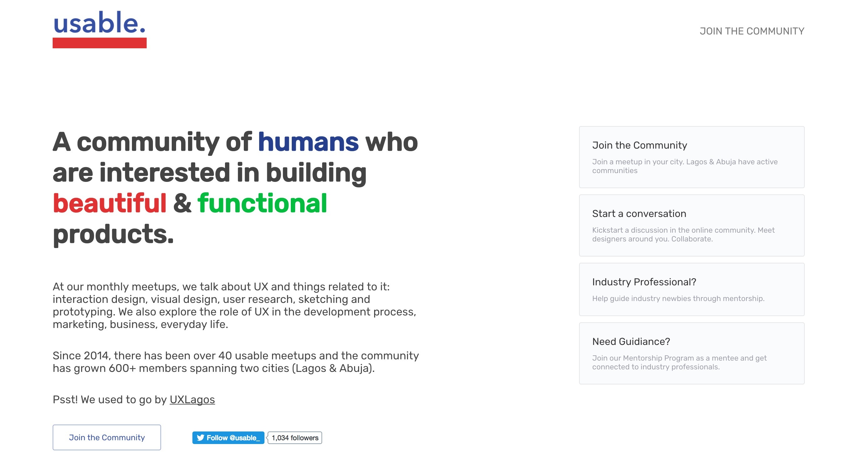Click the word beautiful in the headline
868x476 pixels.
pyautogui.click(x=109, y=203)
